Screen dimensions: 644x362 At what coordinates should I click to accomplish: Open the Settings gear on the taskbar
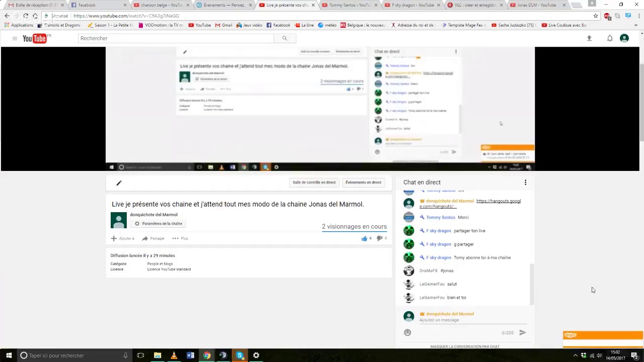pos(256,355)
